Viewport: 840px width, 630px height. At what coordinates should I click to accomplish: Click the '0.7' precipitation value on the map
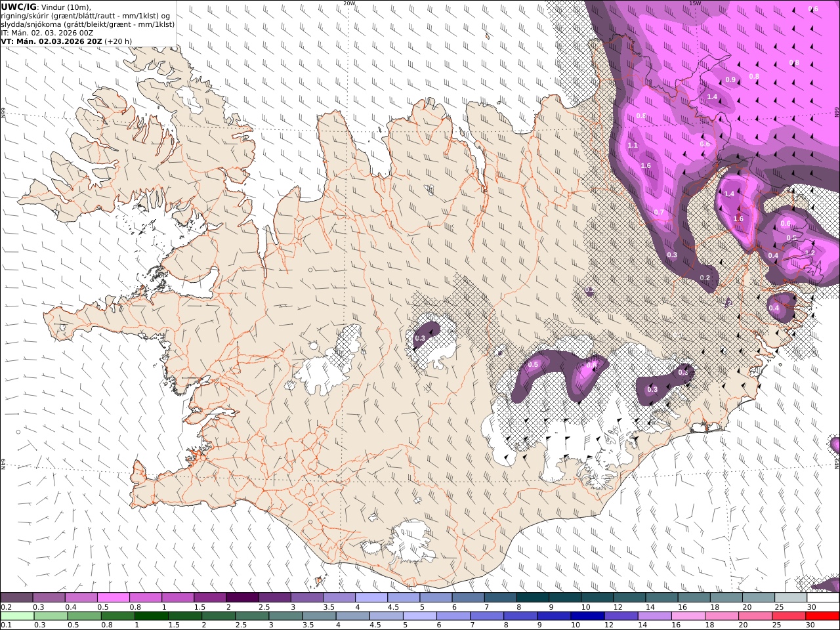click(x=659, y=213)
